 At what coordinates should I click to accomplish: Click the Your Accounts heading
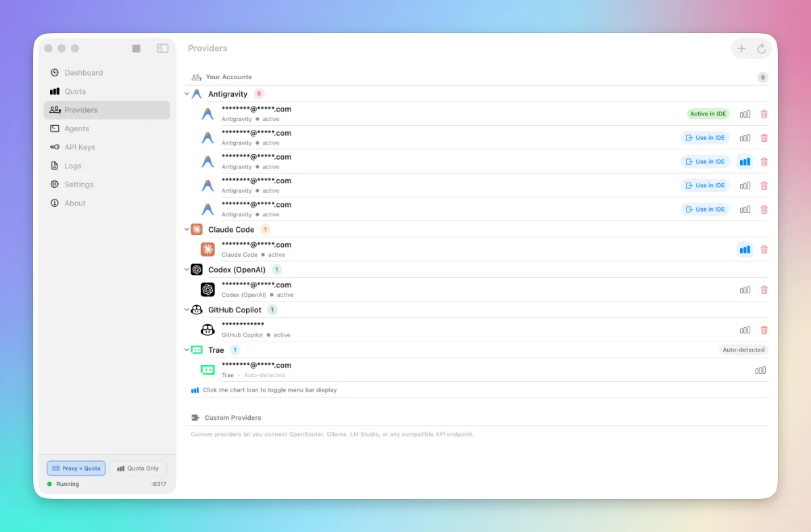coord(228,77)
